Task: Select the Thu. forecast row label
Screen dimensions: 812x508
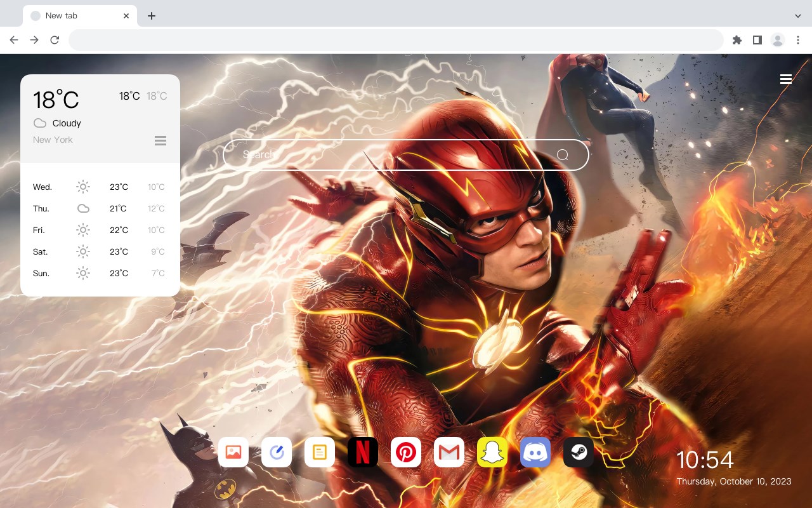Action: tap(41, 208)
